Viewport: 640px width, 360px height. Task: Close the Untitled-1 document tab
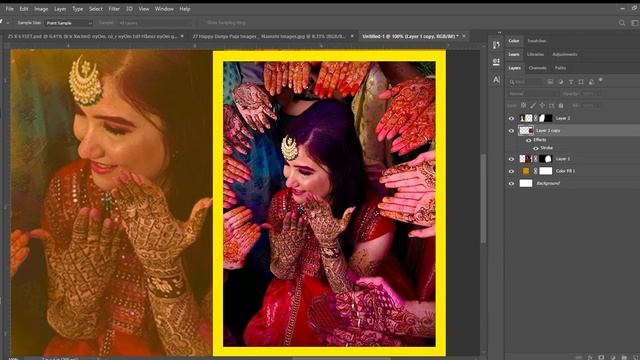464,36
